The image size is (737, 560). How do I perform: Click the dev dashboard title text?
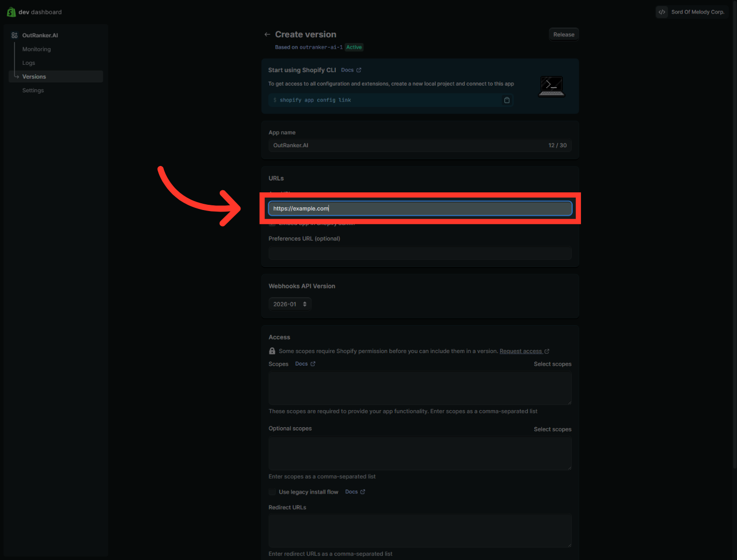(40, 12)
